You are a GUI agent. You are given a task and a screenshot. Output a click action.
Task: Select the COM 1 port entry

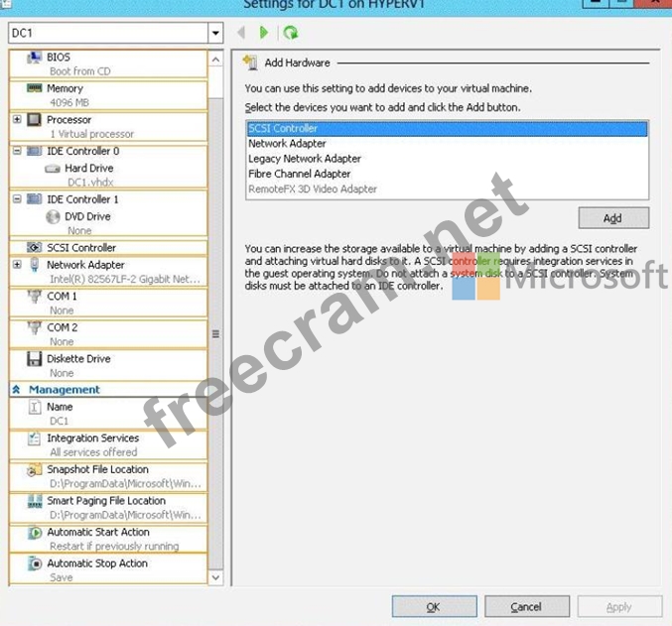108,303
